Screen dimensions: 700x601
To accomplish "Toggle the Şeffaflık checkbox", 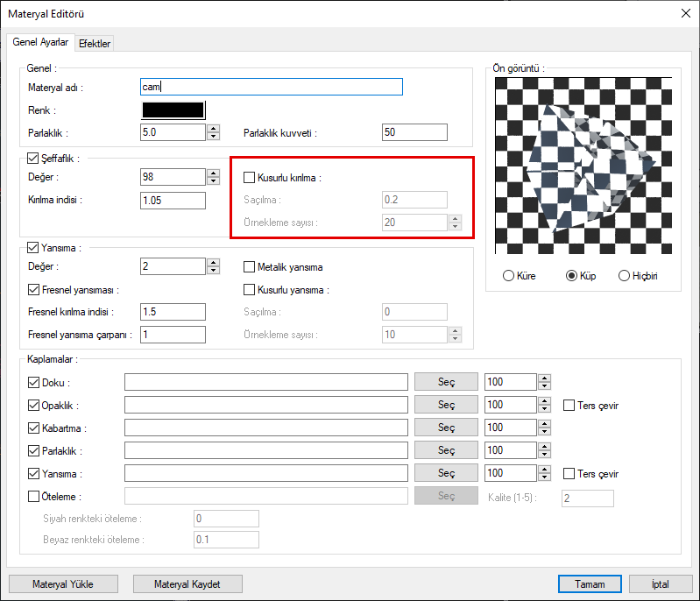I will 34,159.
